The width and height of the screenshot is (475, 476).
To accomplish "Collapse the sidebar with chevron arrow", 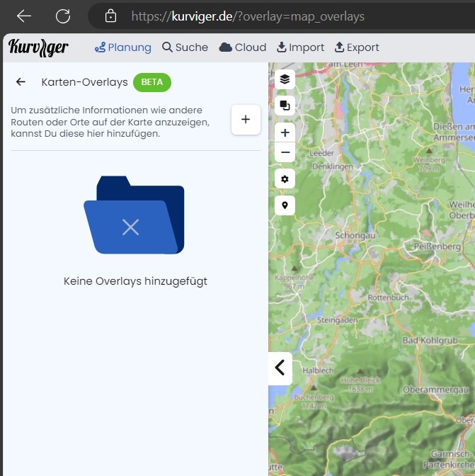I will pyautogui.click(x=280, y=368).
